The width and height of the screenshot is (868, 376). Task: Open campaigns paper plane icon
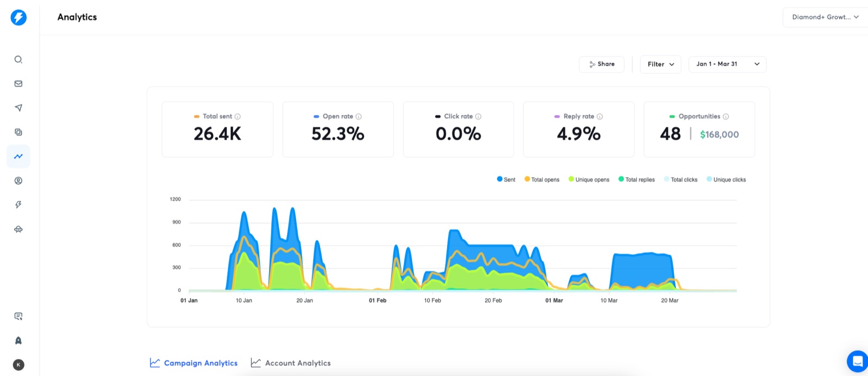18,108
